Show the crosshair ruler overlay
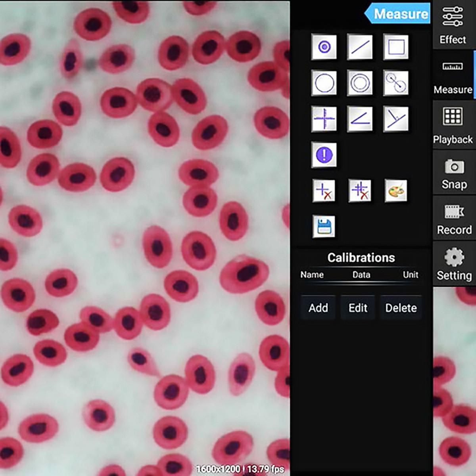476x476 pixels. point(324,119)
